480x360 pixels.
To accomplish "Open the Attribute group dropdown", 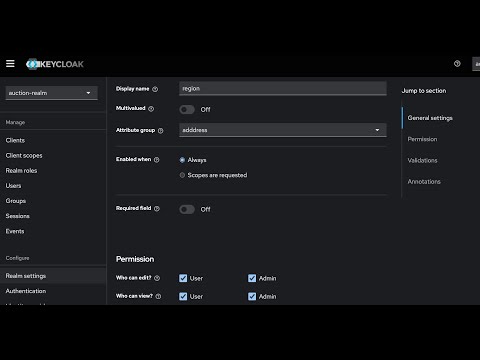I will coord(283,130).
